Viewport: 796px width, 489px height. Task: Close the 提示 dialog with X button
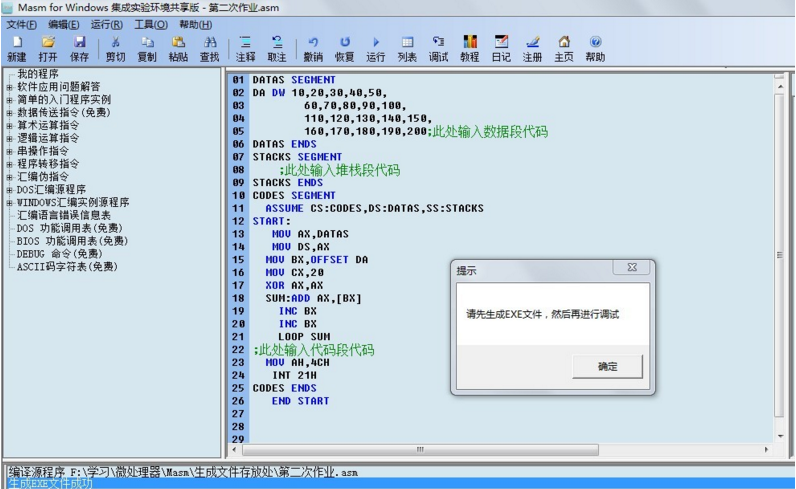[x=632, y=268]
